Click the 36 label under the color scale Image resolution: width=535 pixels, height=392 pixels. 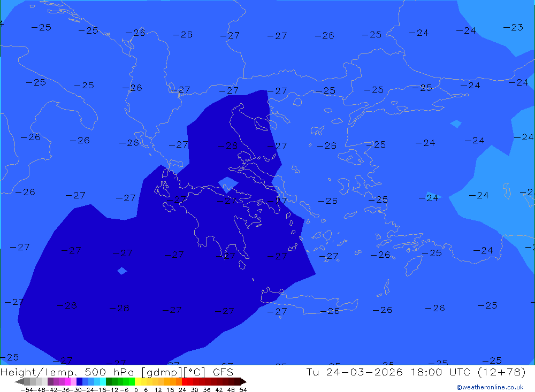[207, 390]
